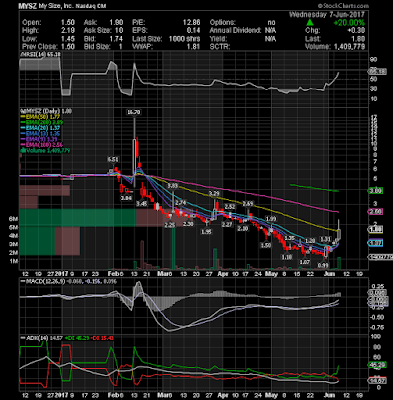The width and height of the screenshot is (393, 400).
Task: Click the yellow EMA(50) legend marker
Action: click(x=23, y=117)
